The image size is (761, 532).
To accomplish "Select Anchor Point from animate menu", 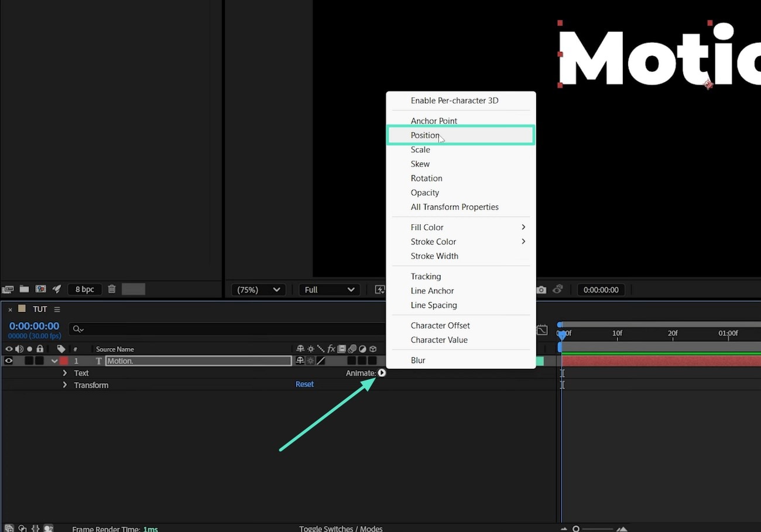I will pyautogui.click(x=461, y=121).
